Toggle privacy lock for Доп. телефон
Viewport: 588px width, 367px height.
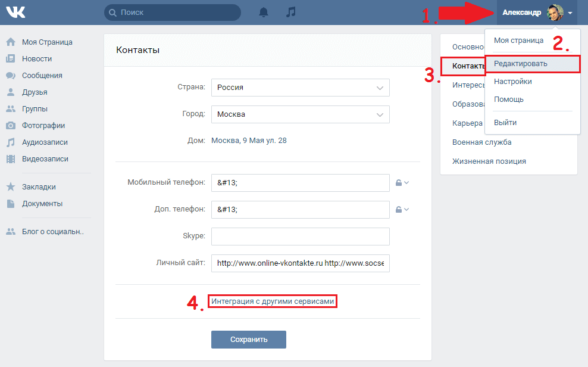click(402, 209)
